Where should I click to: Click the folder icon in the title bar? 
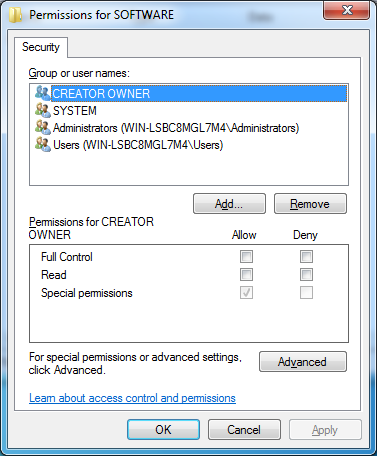[15, 15]
